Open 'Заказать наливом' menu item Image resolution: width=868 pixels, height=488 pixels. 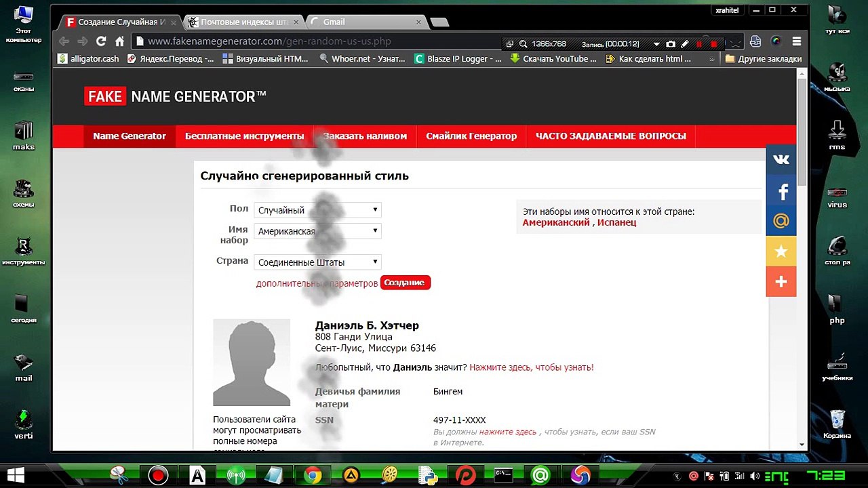click(365, 136)
